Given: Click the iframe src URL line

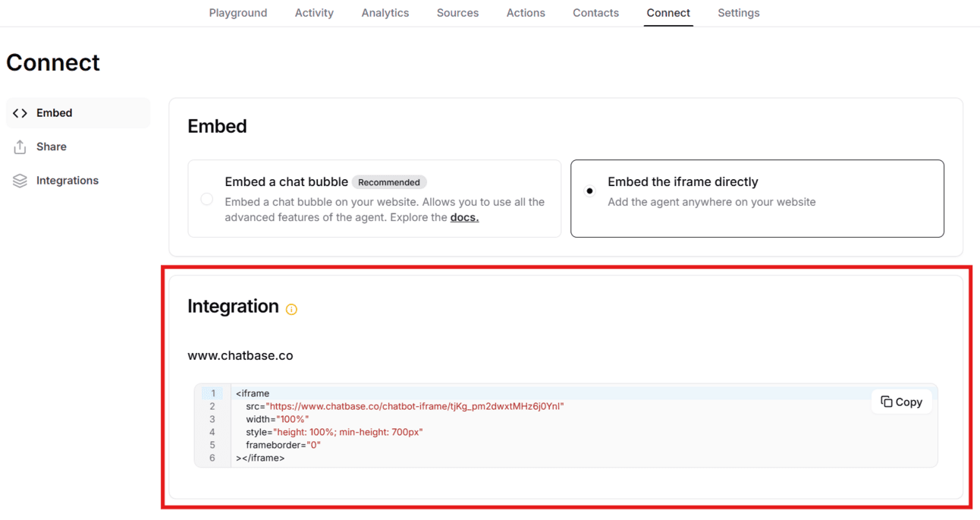Looking at the screenshot, I should (x=405, y=406).
